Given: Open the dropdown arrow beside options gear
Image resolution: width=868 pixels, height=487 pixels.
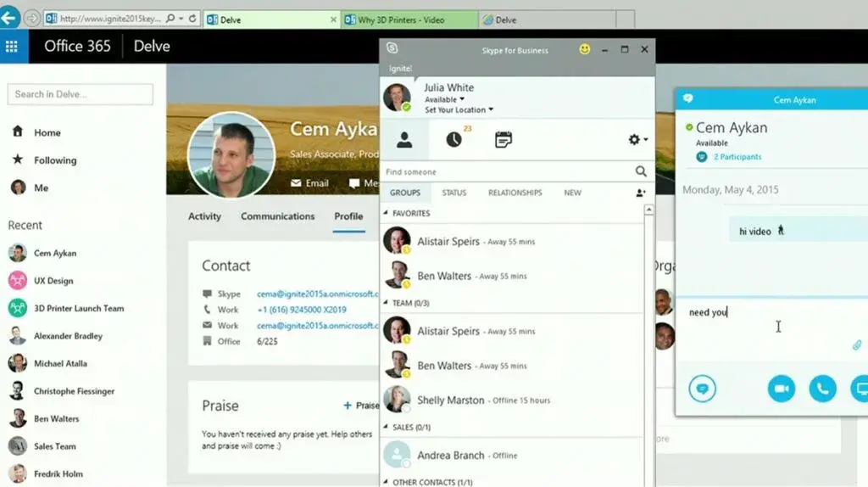Looking at the screenshot, I should pyautogui.click(x=645, y=140).
